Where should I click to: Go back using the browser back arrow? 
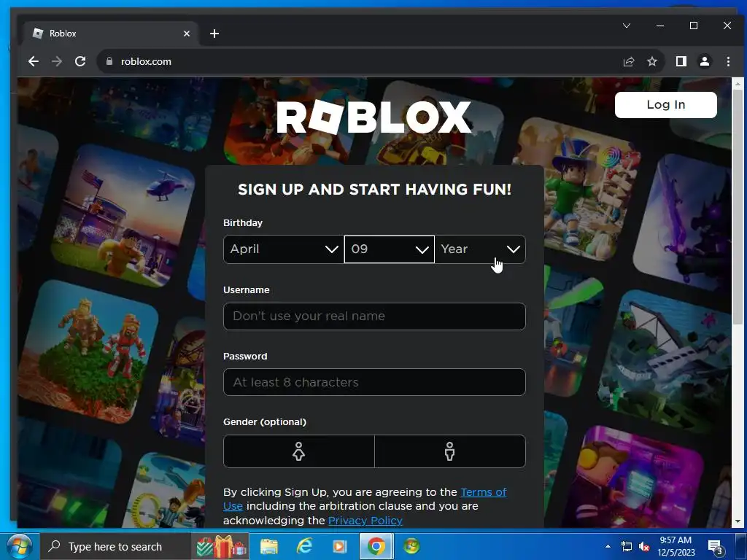pyautogui.click(x=34, y=61)
